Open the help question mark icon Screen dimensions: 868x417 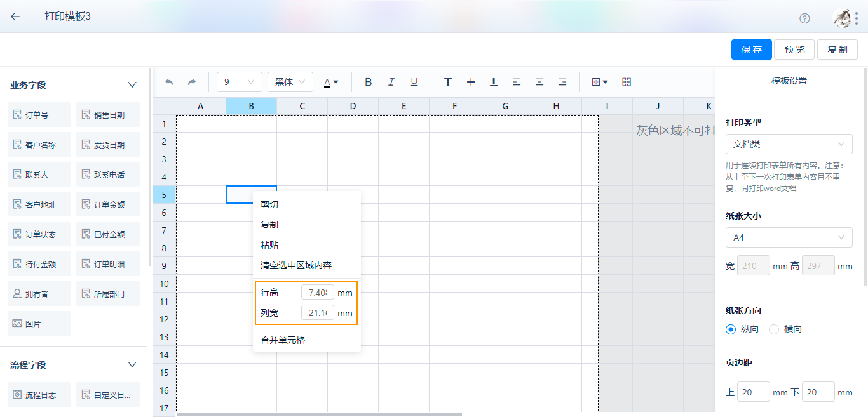pos(804,18)
